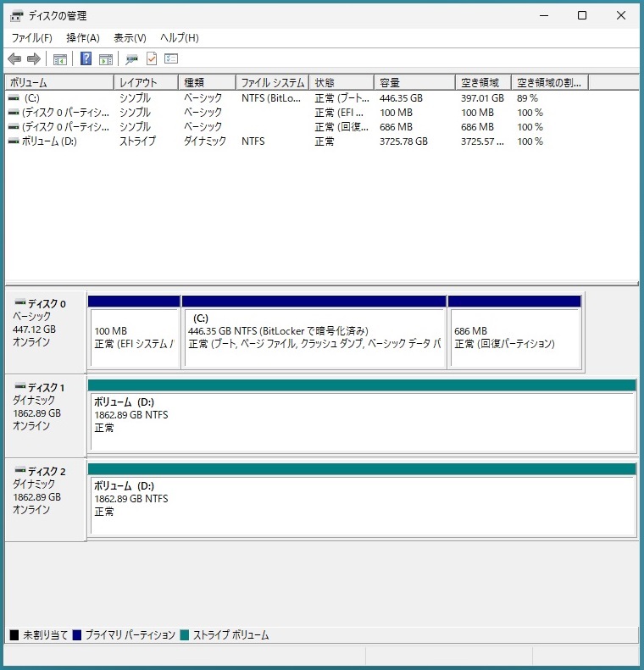
Task: Select the ディスク 0 basic disk header
Action: (46, 331)
